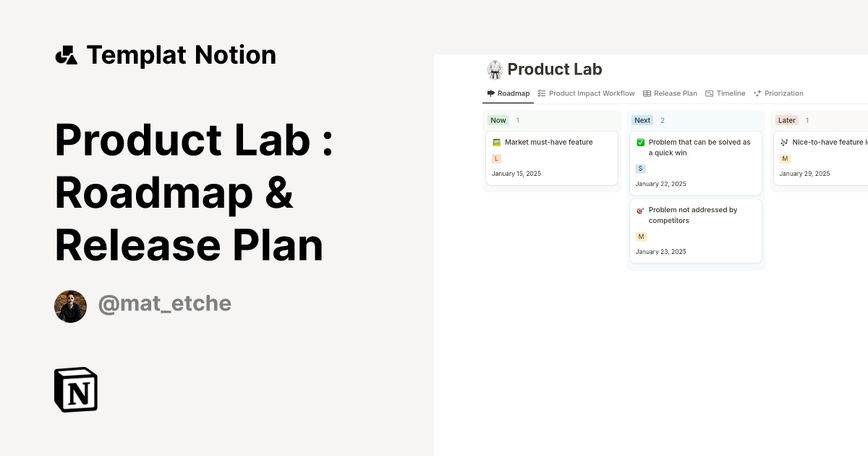
Task: Click the spreadsheet icon next to Release Plan
Action: 646,93
